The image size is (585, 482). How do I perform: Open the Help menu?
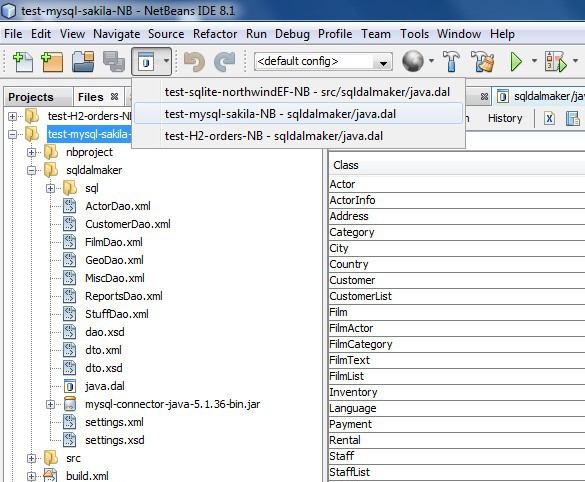pos(502,34)
